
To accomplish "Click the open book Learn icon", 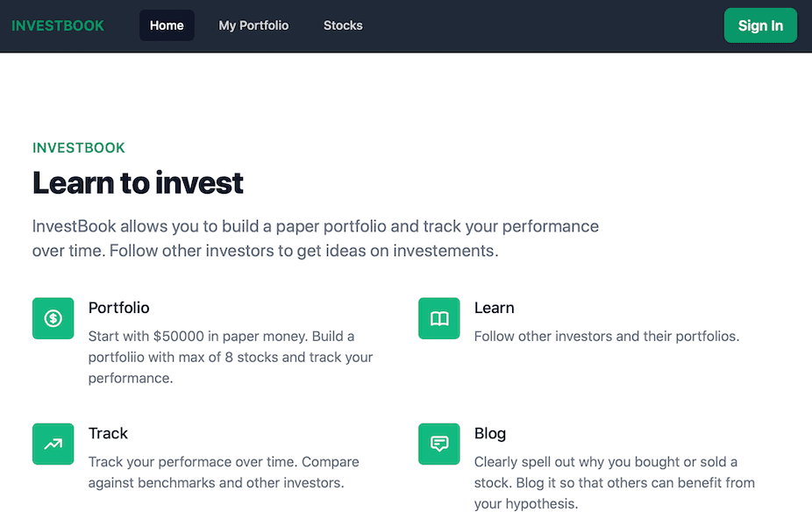I will [438, 318].
